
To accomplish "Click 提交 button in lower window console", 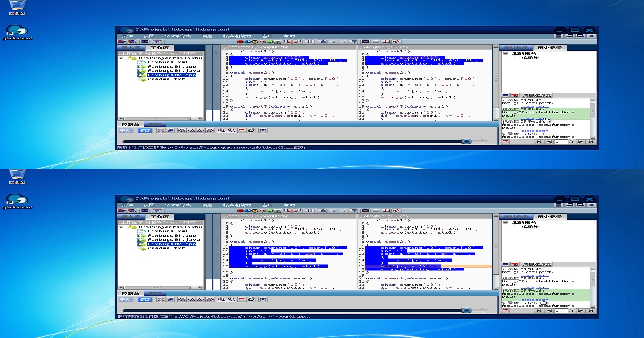I will tap(144, 300).
